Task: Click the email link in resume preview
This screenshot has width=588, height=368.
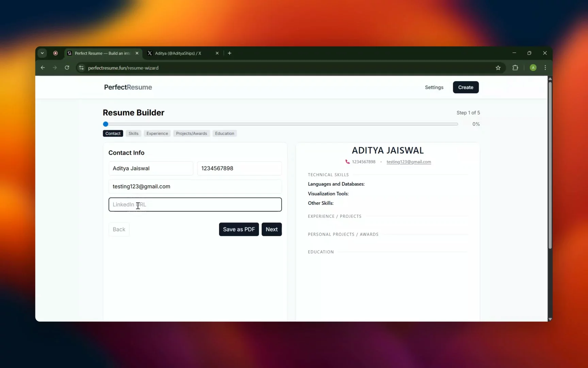Action: (x=409, y=162)
